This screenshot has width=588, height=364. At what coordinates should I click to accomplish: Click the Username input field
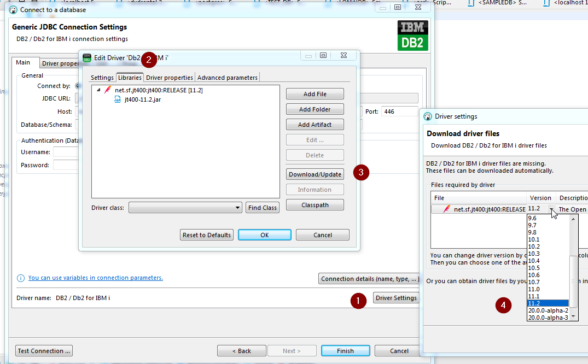66,152
